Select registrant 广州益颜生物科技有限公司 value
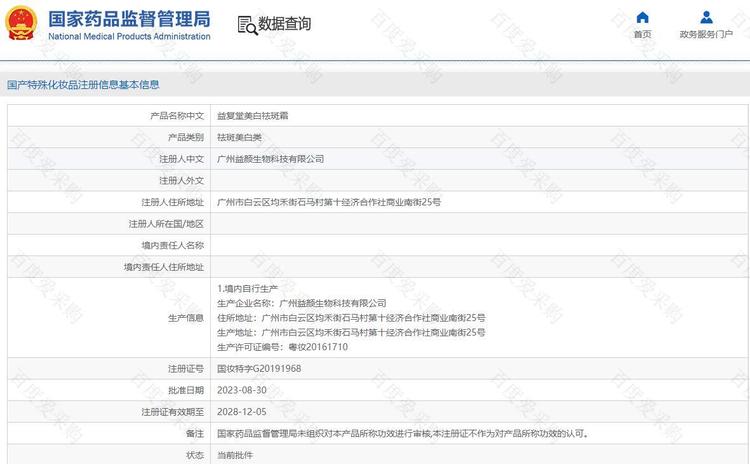 tap(270, 159)
